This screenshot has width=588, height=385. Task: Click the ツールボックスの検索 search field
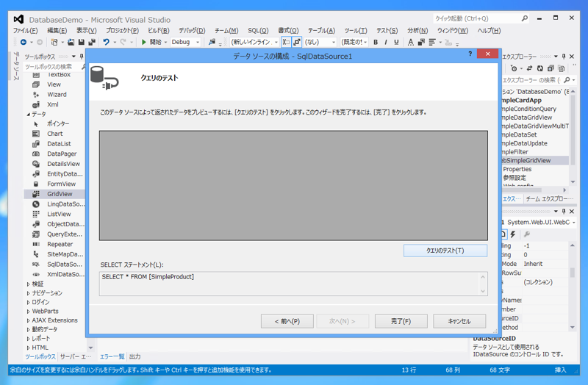tap(52, 67)
